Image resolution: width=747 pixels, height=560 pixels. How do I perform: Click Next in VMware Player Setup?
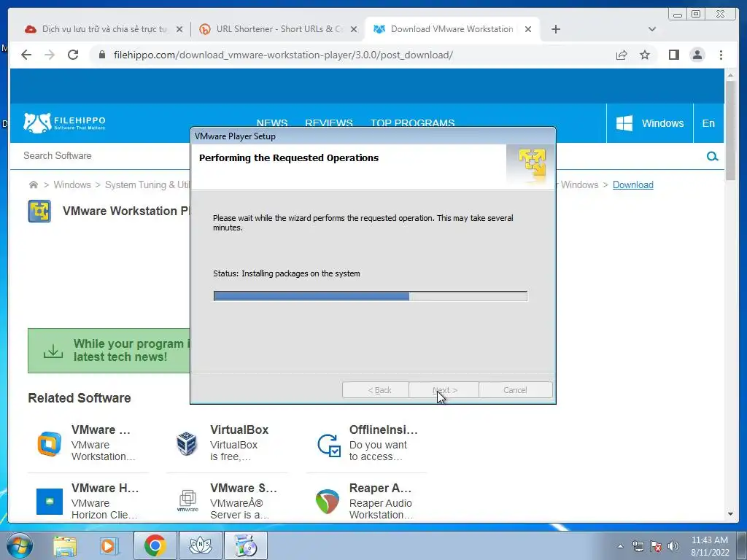click(444, 390)
